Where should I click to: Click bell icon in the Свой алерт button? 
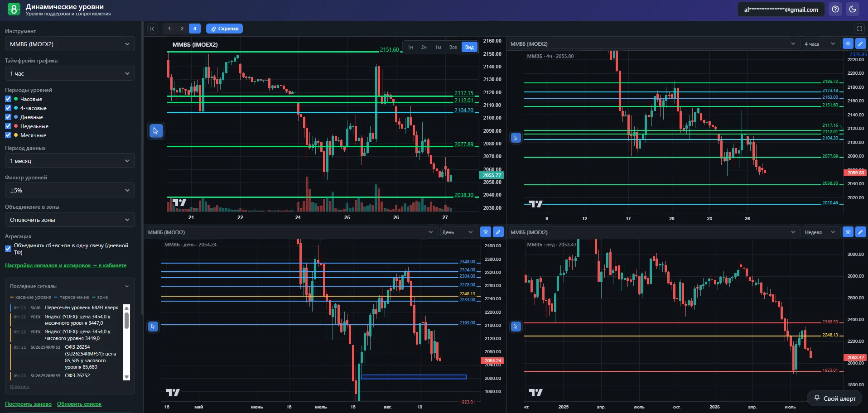817,398
